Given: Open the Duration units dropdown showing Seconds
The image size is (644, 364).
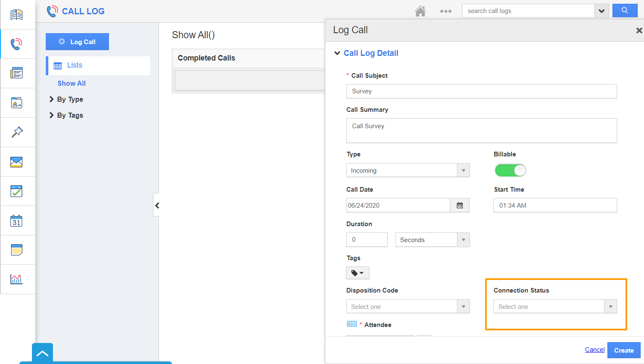Looking at the screenshot, I should (x=463, y=240).
